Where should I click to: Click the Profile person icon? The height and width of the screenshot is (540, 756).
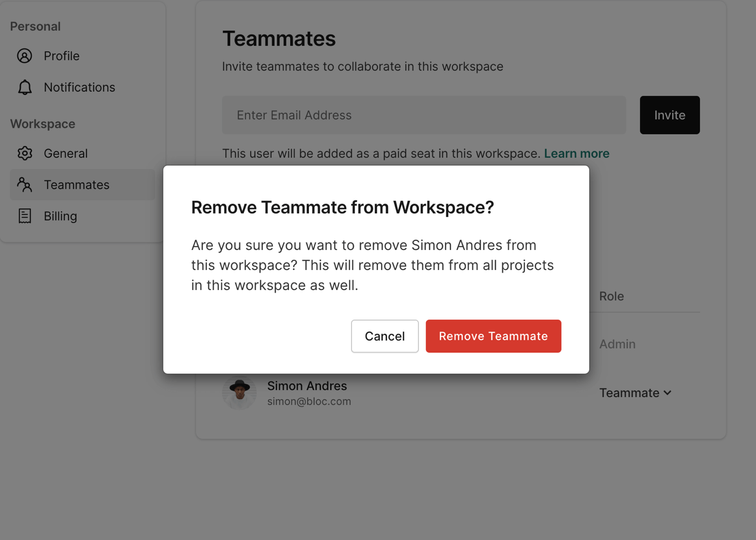pos(25,56)
